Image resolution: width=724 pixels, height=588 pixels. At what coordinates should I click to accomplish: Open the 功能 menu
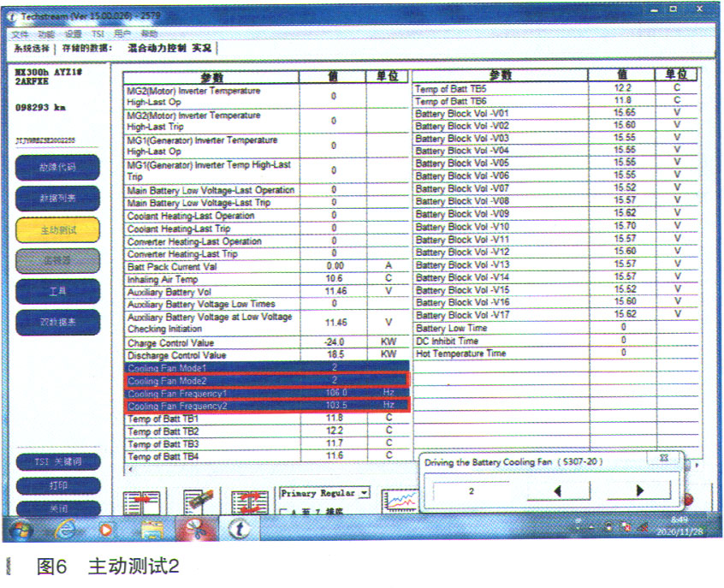click(46, 34)
